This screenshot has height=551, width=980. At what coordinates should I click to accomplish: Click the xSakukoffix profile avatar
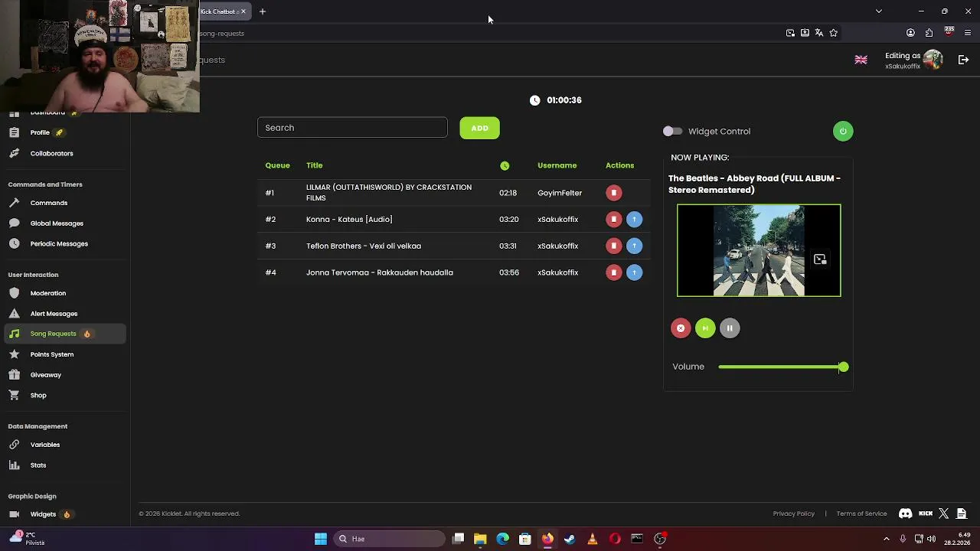tap(933, 60)
